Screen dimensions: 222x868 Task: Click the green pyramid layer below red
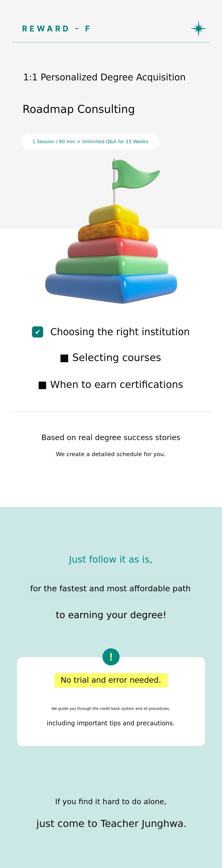pyautogui.click(x=112, y=266)
